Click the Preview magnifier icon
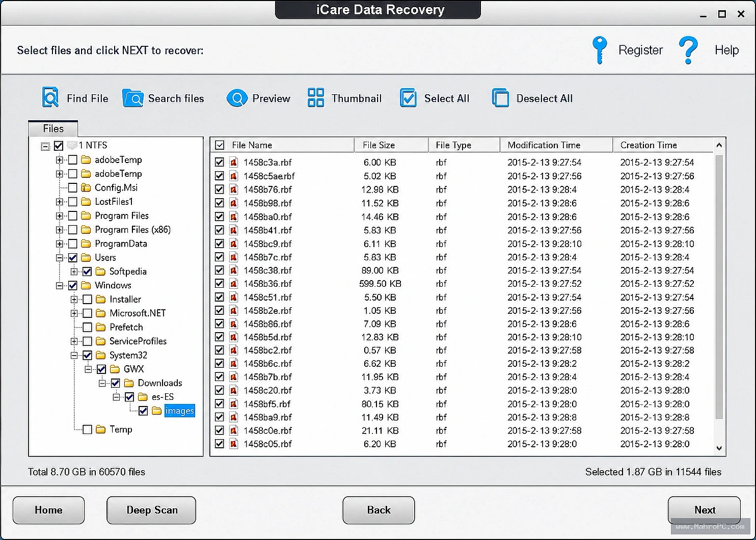The height and width of the screenshot is (540, 756). [237, 98]
